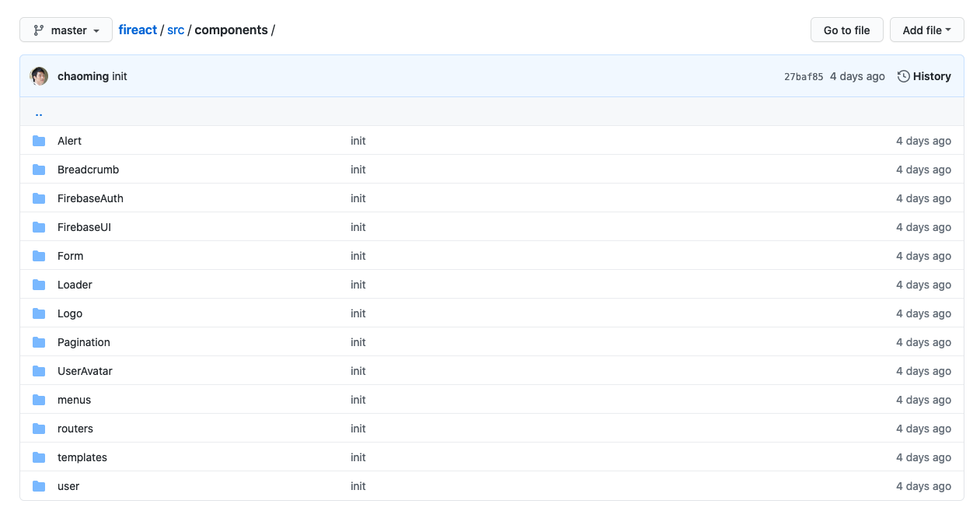The image size is (980, 511).
Task: Click the folder icon next to Logo
Action: tap(39, 313)
